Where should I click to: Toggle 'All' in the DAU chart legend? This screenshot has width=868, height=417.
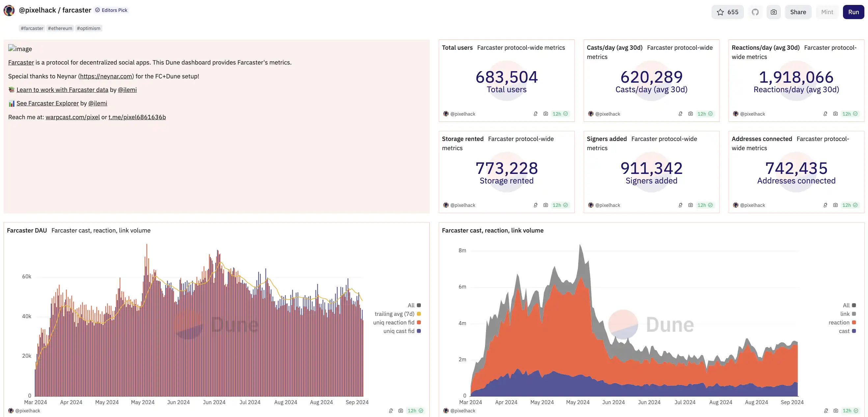point(411,305)
